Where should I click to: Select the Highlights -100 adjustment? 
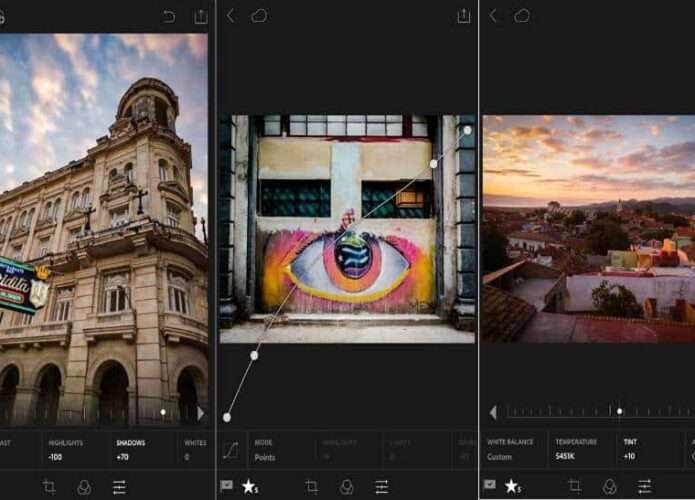tap(75, 450)
